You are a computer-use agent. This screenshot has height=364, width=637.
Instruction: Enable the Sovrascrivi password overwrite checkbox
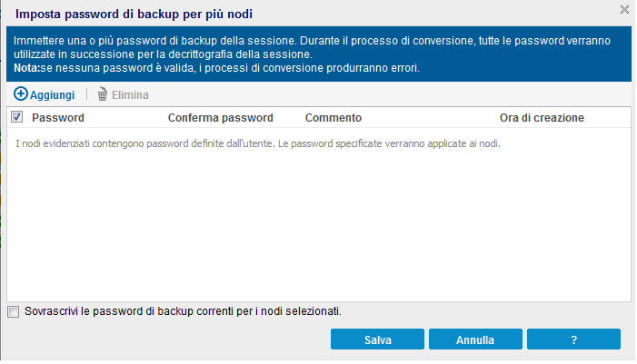coord(13,311)
